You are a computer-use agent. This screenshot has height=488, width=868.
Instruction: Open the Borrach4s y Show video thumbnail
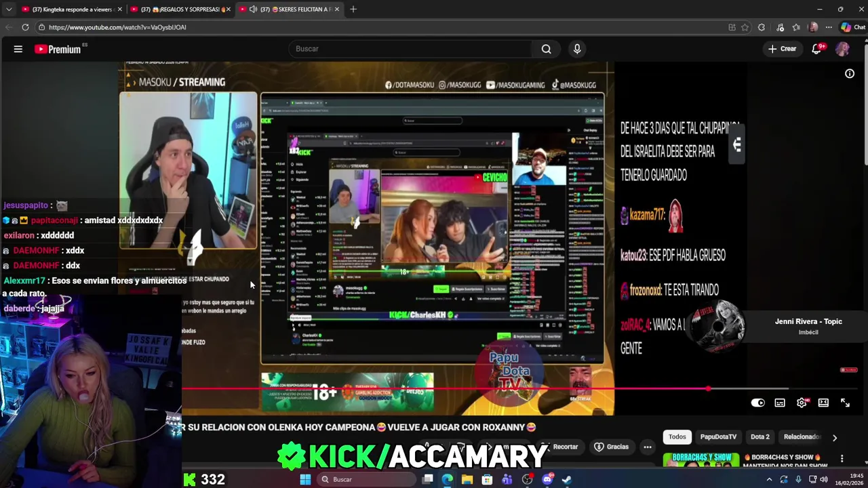click(701, 460)
